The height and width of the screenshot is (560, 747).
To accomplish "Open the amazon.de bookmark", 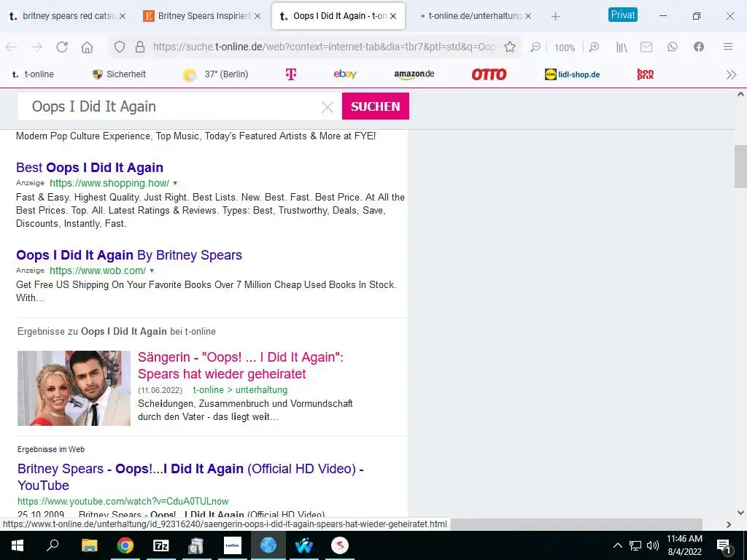I will click(414, 74).
